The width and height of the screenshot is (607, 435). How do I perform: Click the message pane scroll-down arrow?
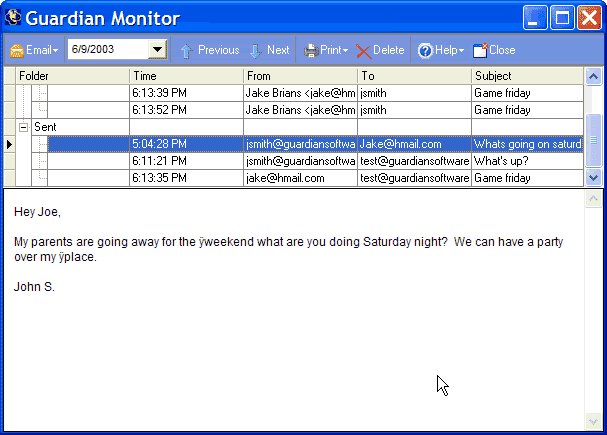(593, 421)
